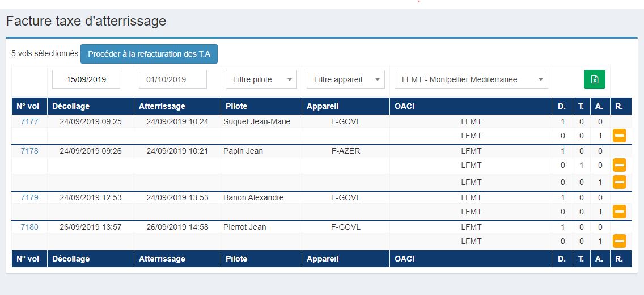644x295 pixels.
Task: Open flight number 7178 link
Action: (x=29, y=151)
